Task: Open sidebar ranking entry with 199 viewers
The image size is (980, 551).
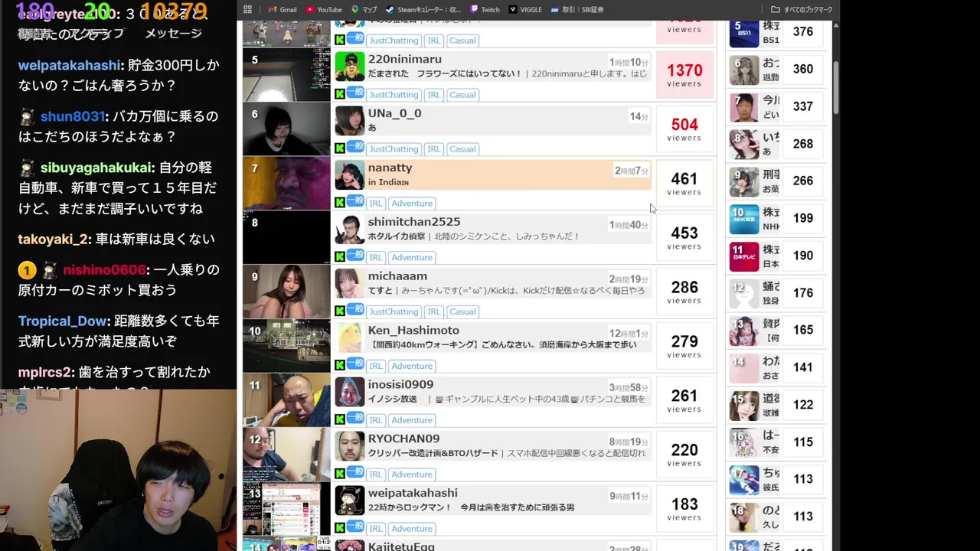Action: 776,219
